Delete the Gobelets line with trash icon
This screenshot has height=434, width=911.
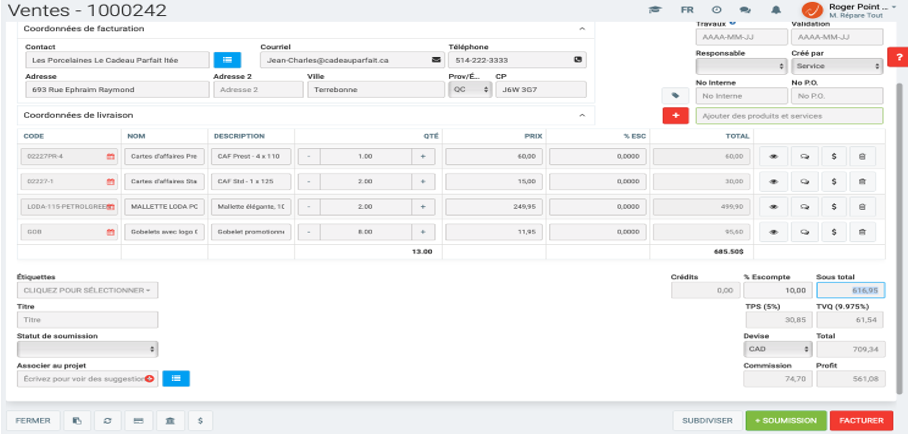click(x=863, y=231)
